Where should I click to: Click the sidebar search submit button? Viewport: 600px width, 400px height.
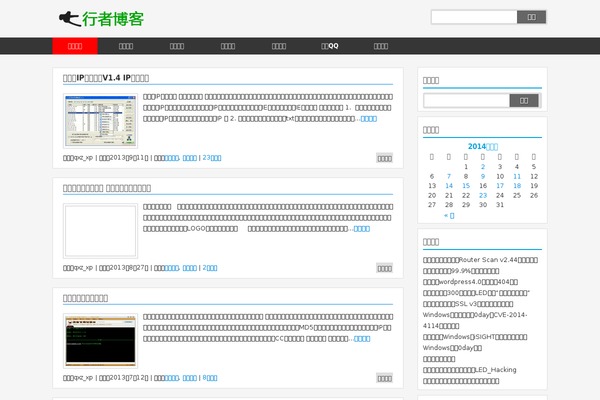click(524, 100)
